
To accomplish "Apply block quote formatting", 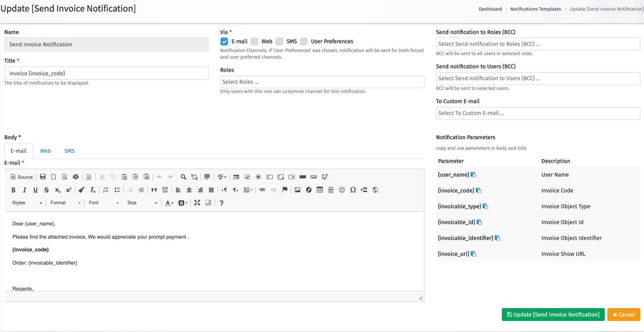I will click(x=154, y=190).
